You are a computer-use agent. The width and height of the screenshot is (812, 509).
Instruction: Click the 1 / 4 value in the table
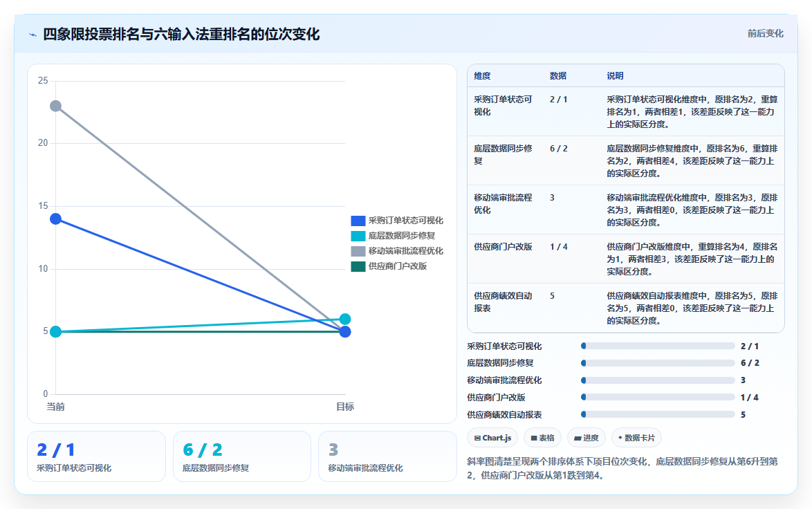click(x=559, y=247)
